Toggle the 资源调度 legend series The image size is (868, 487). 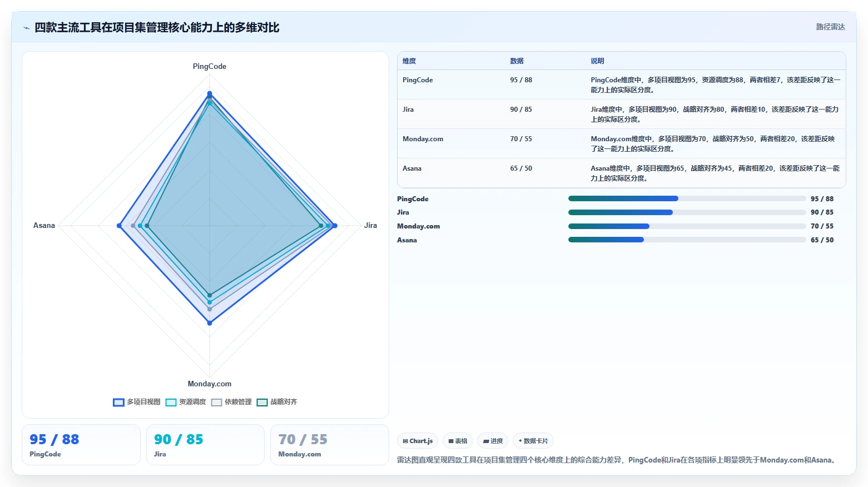pyautogui.click(x=186, y=402)
